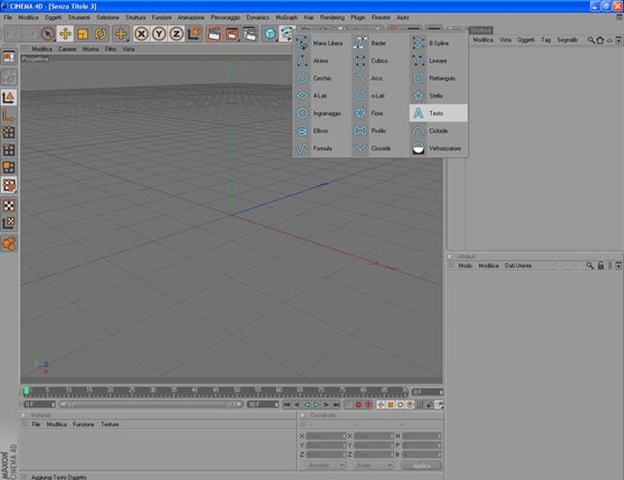Add a Cube primitive object
Viewport: 624px width, 480px height.
pyautogui.click(x=270, y=34)
